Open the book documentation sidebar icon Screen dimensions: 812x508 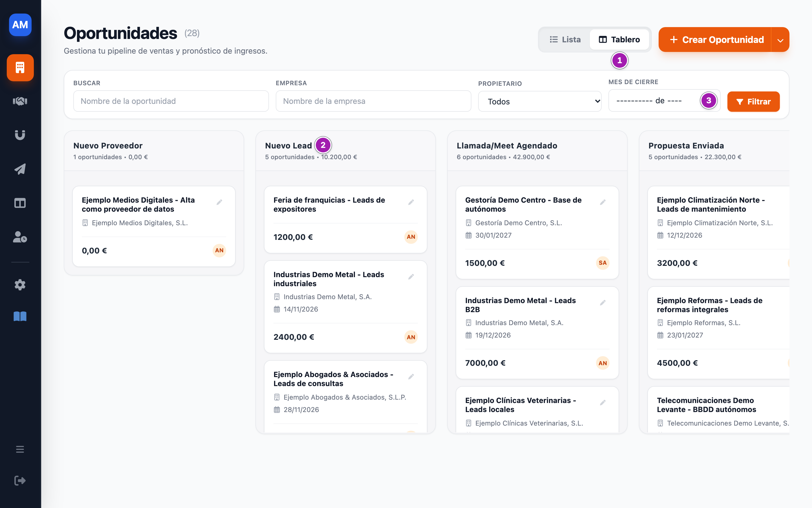(x=20, y=316)
